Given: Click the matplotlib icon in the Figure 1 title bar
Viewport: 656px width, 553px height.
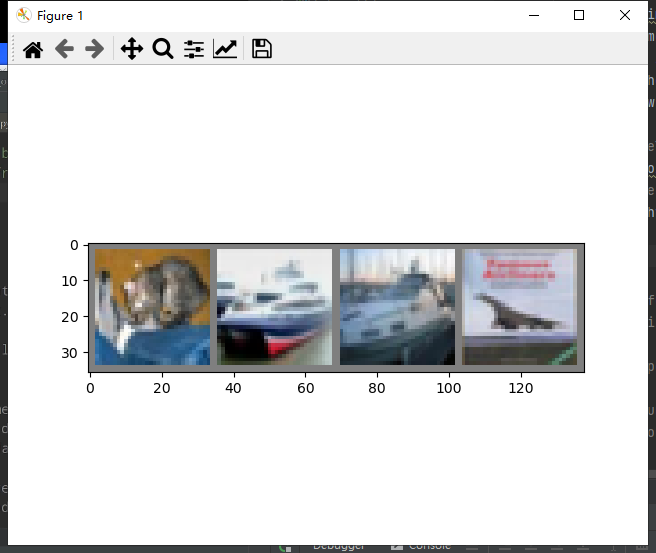Looking at the screenshot, I should pyautogui.click(x=23, y=15).
